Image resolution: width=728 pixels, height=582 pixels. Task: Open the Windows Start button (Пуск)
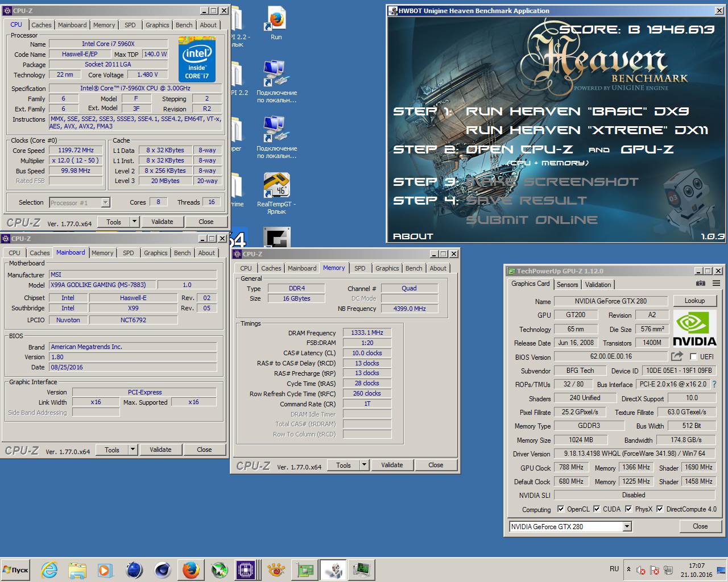[x=15, y=569]
